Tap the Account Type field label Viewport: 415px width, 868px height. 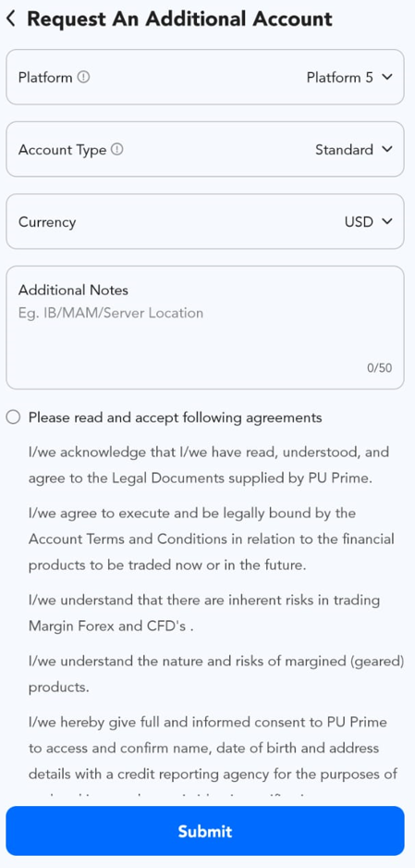(63, 150)
